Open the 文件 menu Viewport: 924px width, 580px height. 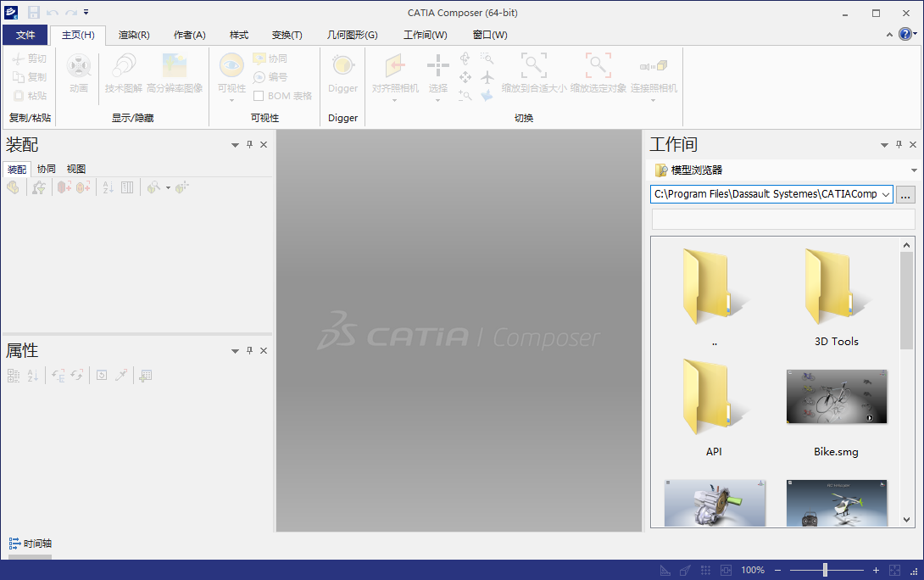(25, 35)
